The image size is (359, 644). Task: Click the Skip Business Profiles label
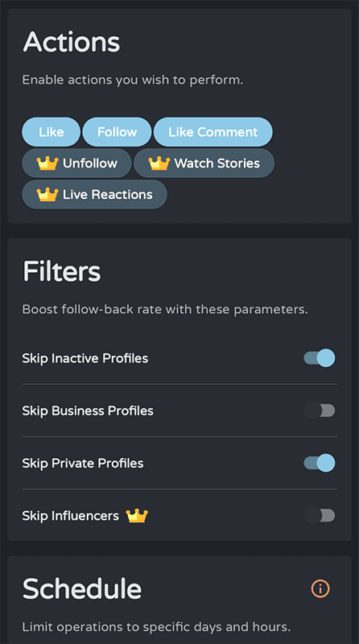(x=88, y=411)
